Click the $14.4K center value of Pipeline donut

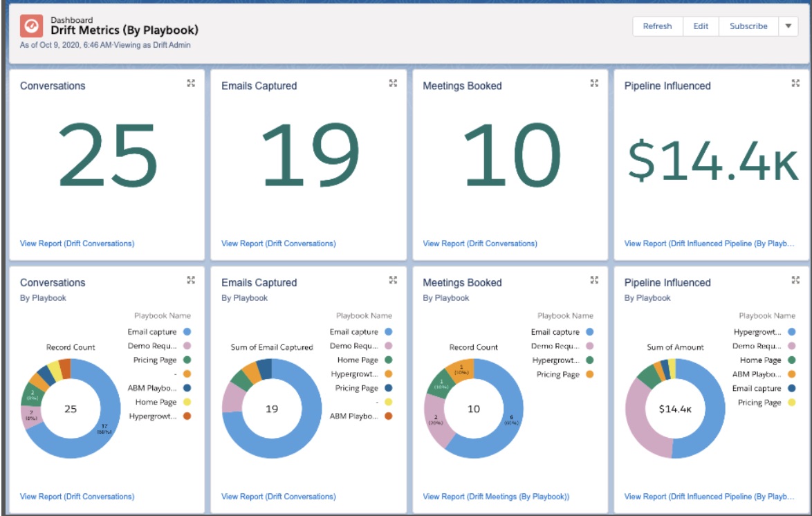[x=675, y=409]
